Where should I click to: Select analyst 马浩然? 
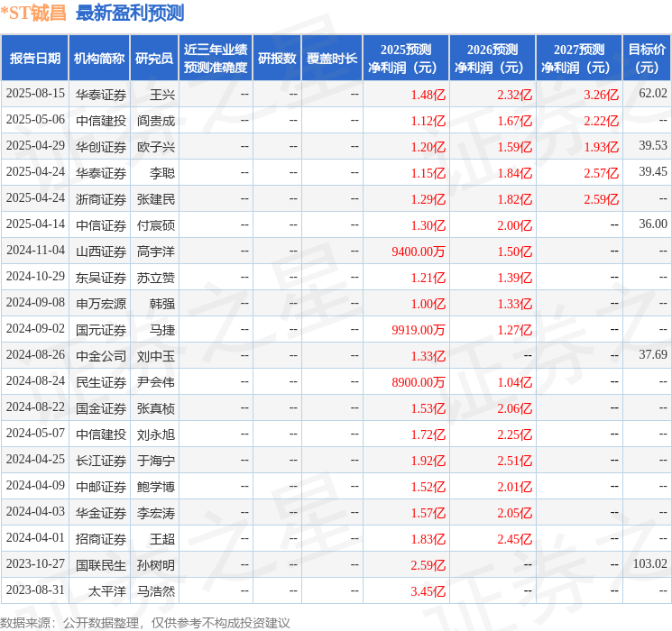(156, 591)
